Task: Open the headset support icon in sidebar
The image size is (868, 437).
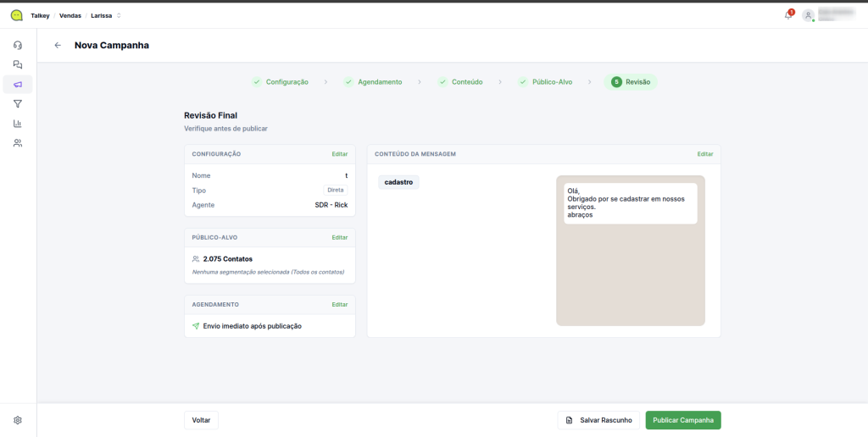Action: click(18, 45)
